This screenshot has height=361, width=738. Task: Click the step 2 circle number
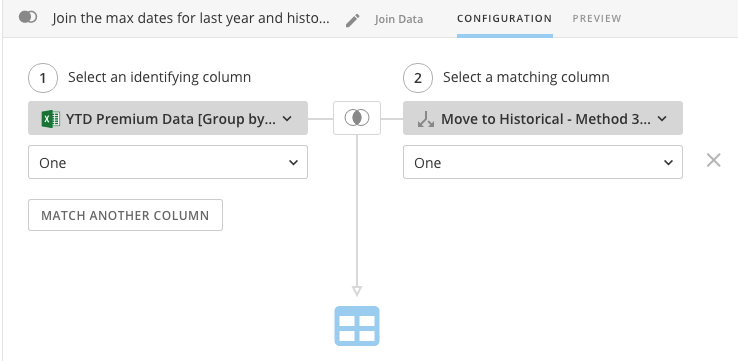click(418, 78)
